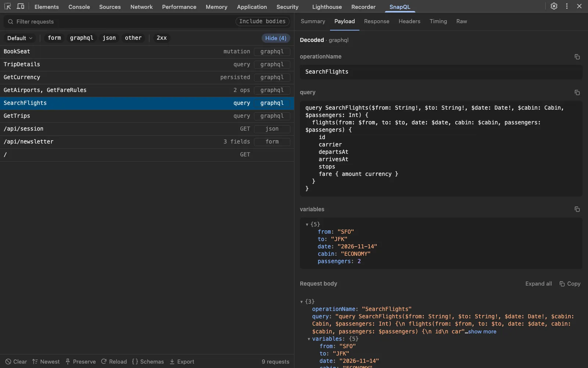Close the DevTools panel

tap(579, 6)
